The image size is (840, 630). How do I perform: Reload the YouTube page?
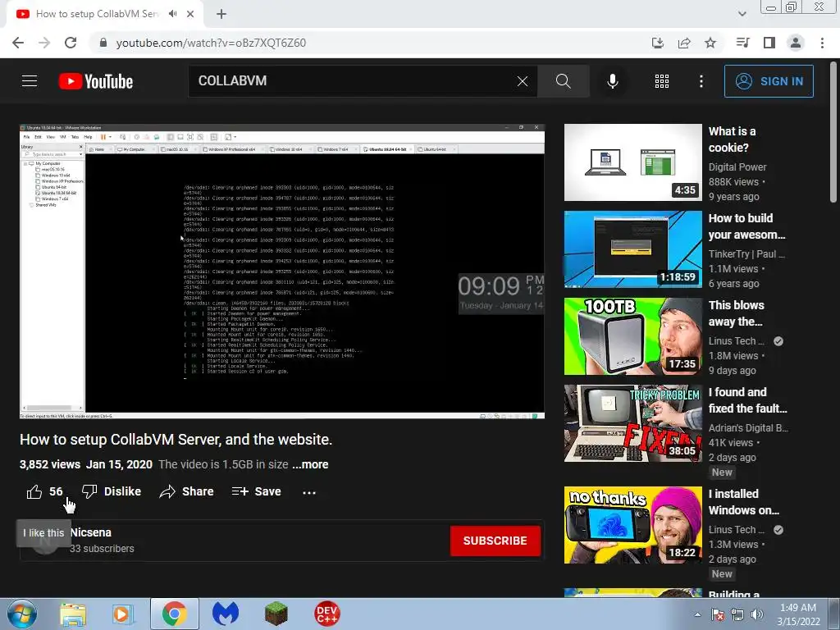[x=71, y=43]
